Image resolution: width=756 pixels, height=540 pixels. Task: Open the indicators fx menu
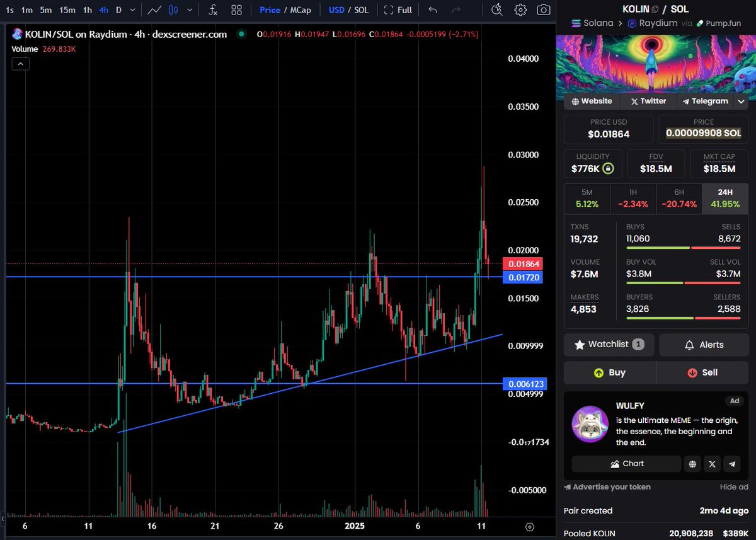pyautogui.click(x=214, y=10)
